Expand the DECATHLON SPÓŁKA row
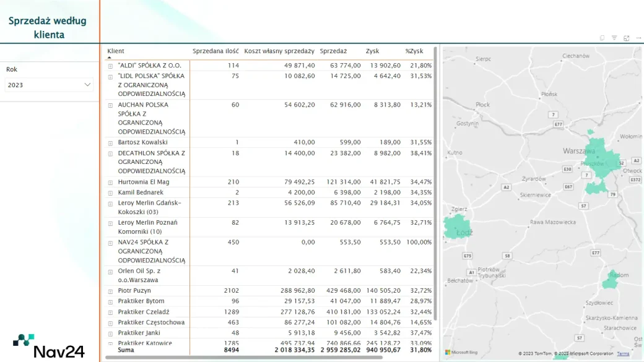Viewport: 644px width, 362px height. (110, 154)
